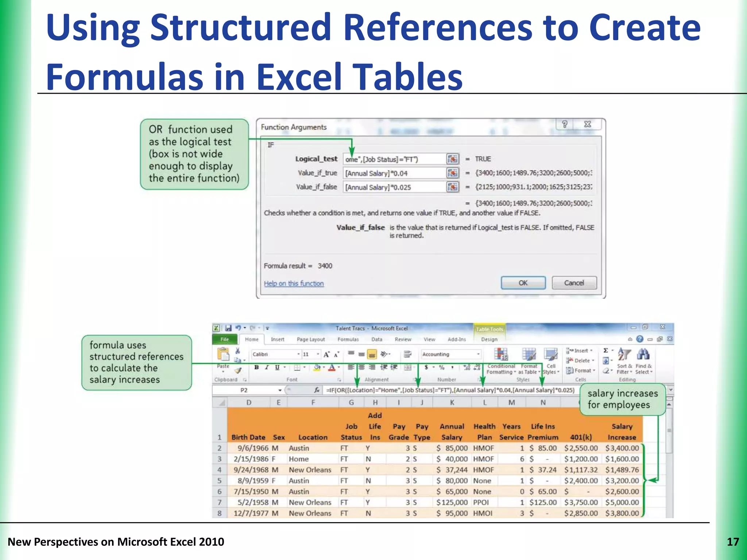Apply Bold formatting

(257, 367)
